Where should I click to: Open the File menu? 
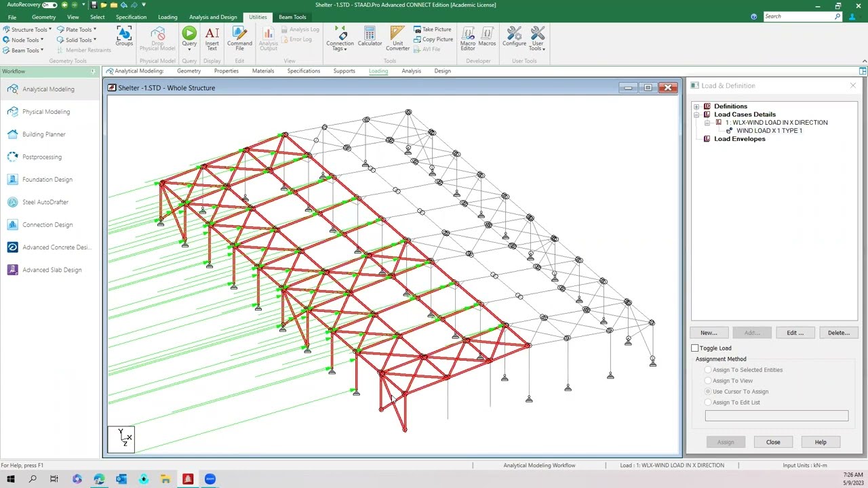(12, 17)
